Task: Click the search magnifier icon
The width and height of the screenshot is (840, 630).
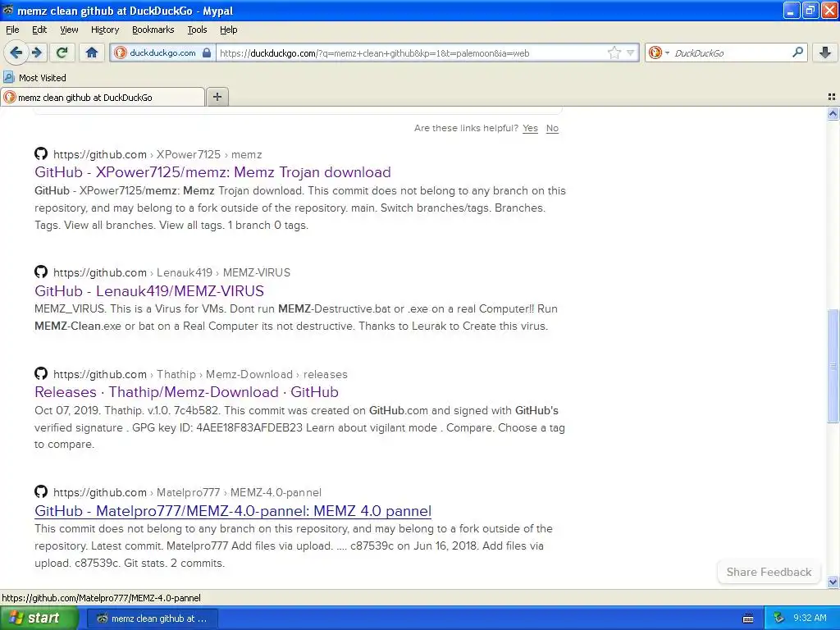Action: pyautogui.click(x=797, y=52)
